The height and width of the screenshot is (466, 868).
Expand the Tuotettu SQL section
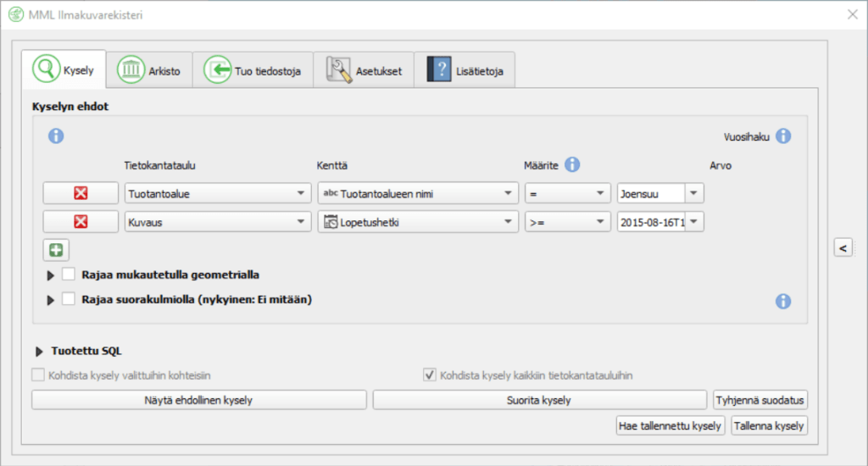40,351
